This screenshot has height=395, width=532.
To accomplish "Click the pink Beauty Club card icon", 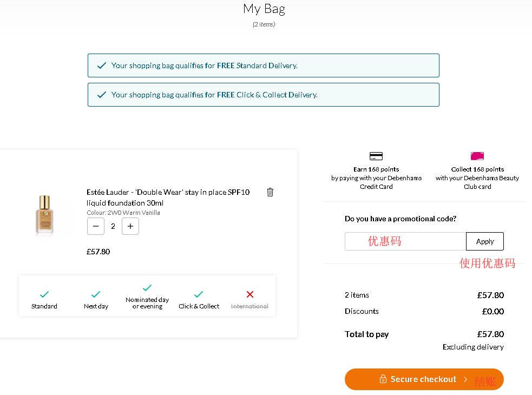I will point(477,156).
